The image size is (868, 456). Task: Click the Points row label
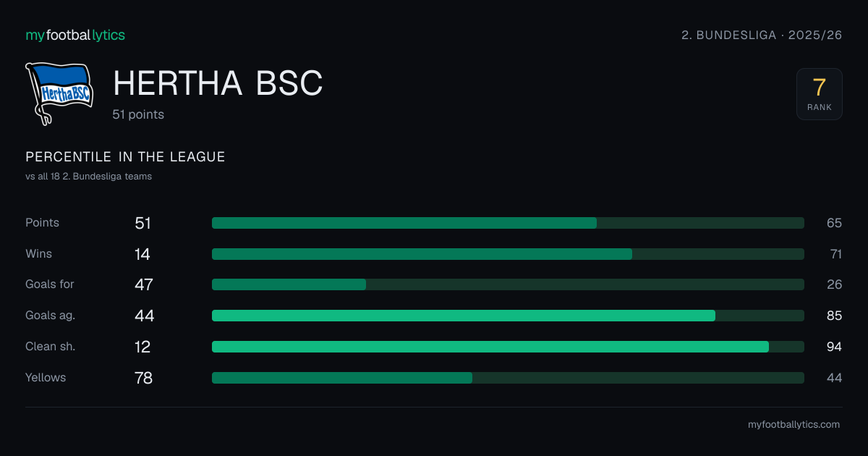pos(42,223)
